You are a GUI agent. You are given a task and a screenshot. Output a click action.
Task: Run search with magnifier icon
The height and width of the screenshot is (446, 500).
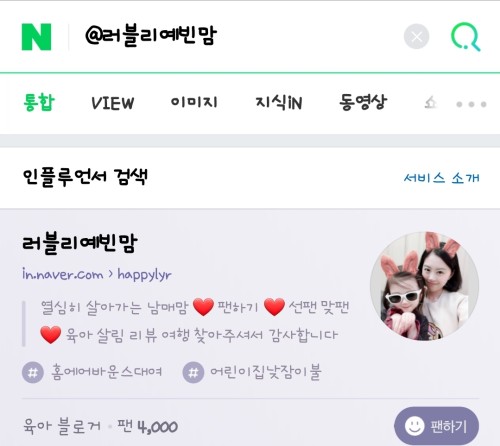pos(466,37)
